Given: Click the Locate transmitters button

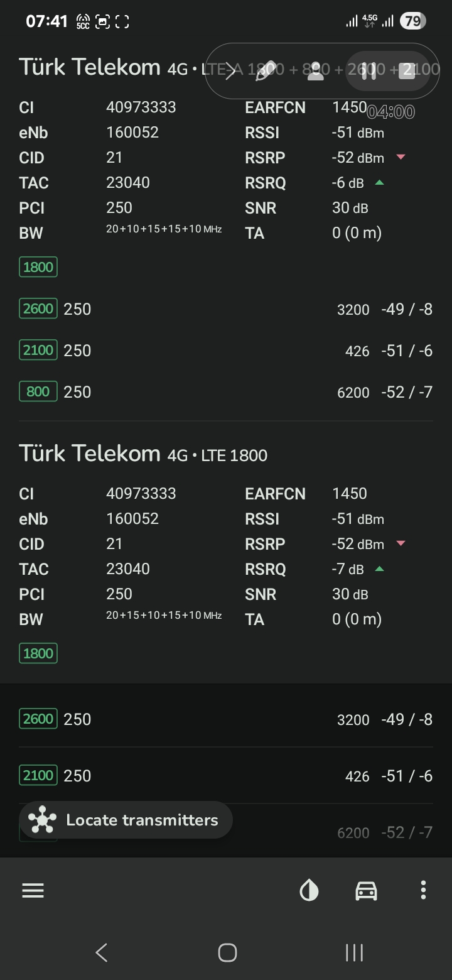Looking at the screenshot, I should pos(126,820).
